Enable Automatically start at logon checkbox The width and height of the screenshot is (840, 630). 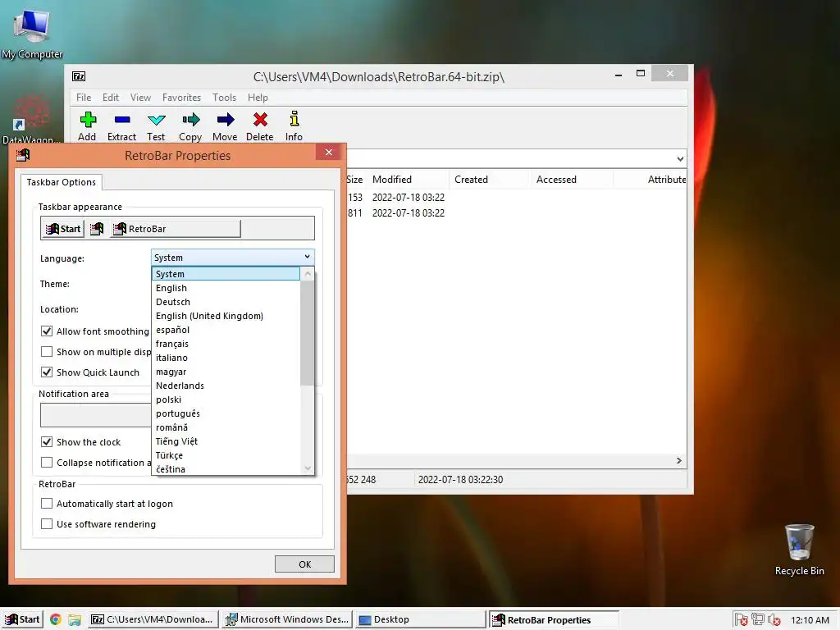coord(47,503)
